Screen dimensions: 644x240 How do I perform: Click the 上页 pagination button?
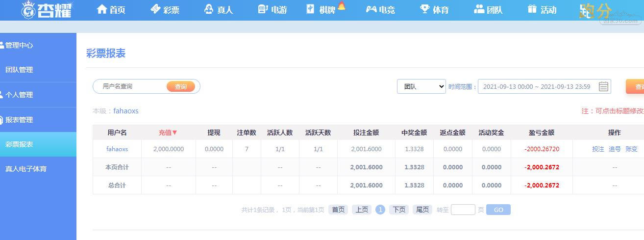(x=362, y=210)
